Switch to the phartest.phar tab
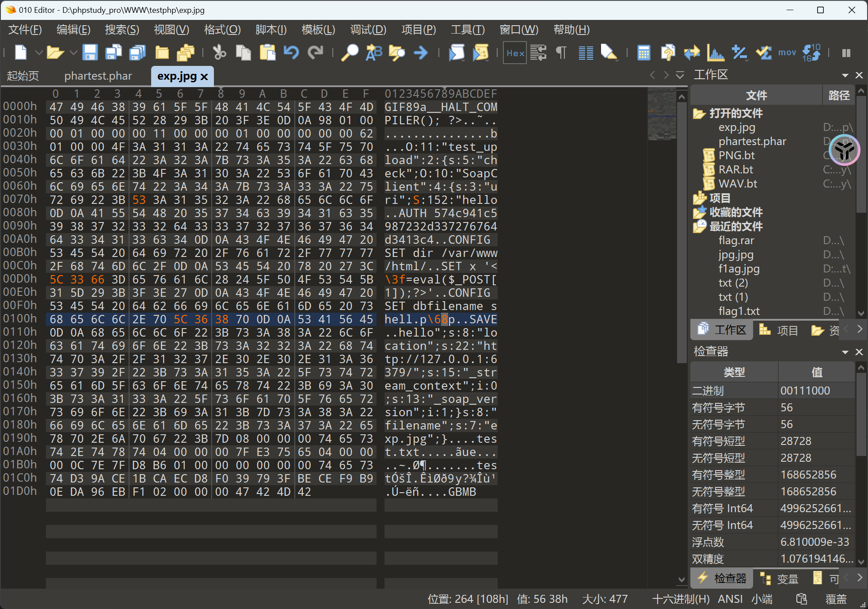This screenshot has height=609, width=868. [x=98, y=76]
